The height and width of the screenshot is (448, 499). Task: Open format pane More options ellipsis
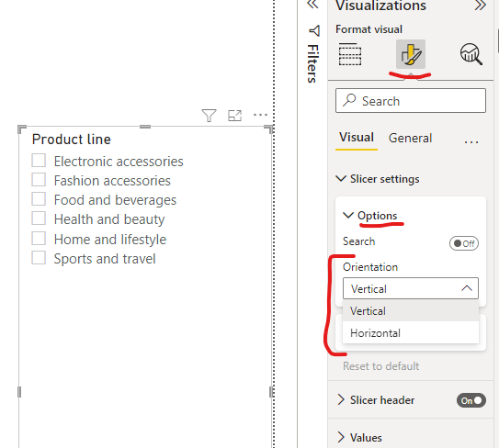coord(471,141)
